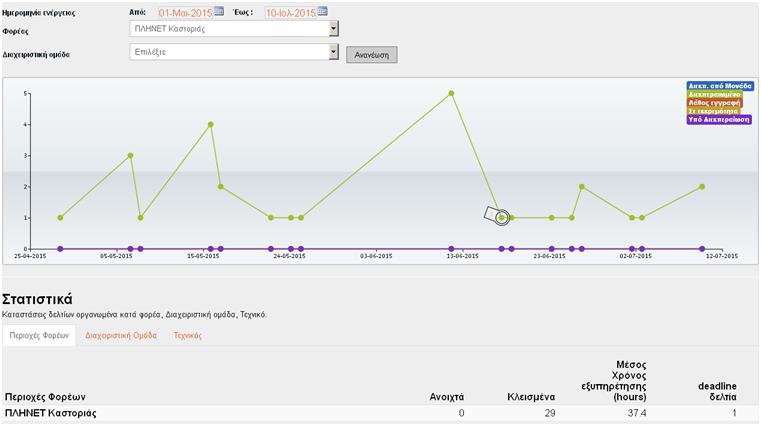
Task: Expand the Φορείς dropdown showing ΠΛΗΝΕΤ Καστοριάς
Action: [x=334, y=29]
